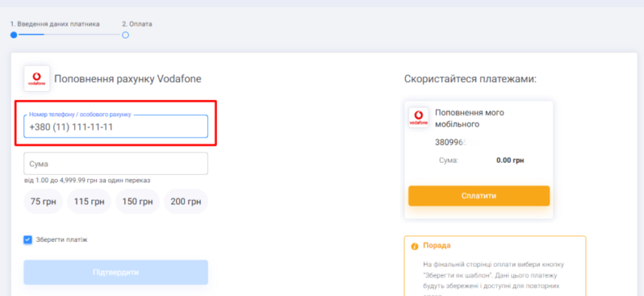Click the Поповнення мого мобільного title
The image size is (644, 296).
(x=469, y=118)
